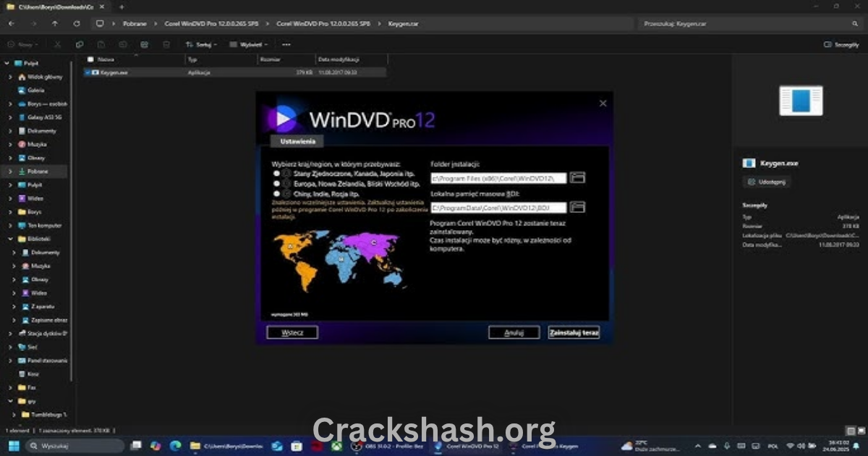This screenshot has height=456, width=868.
Task: Open the Ustawienia tab in the installer
Action: [x=297, y=142]
